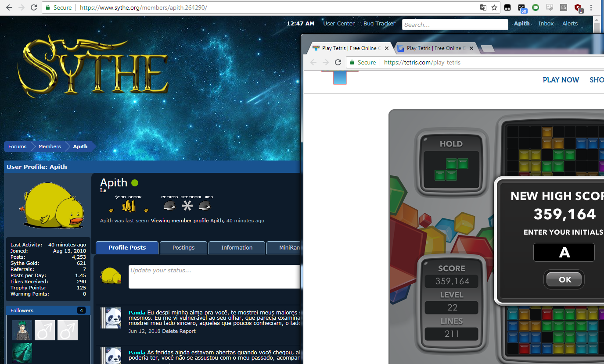
Task: Click the Posts value 4,253
Action: [x=79, y=257]
